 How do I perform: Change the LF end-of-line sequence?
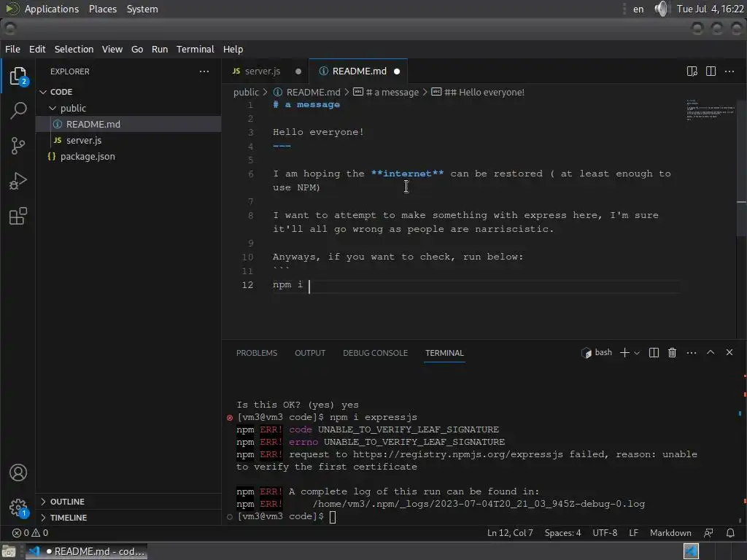[x=633, y=533]
